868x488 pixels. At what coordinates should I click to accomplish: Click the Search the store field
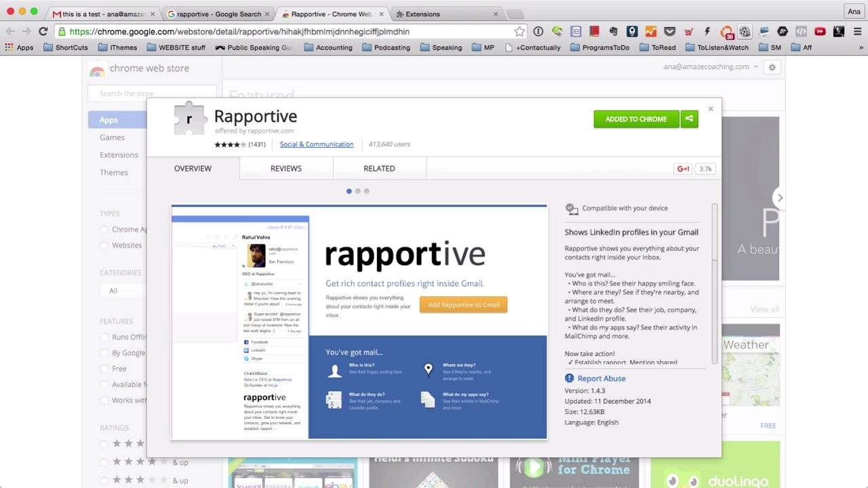[152, 94]
